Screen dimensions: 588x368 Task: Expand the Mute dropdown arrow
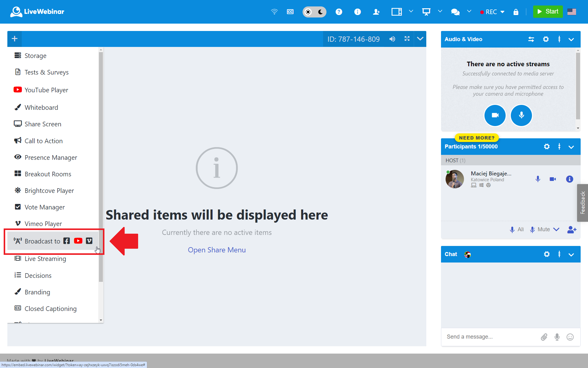[x=556, y=229]
